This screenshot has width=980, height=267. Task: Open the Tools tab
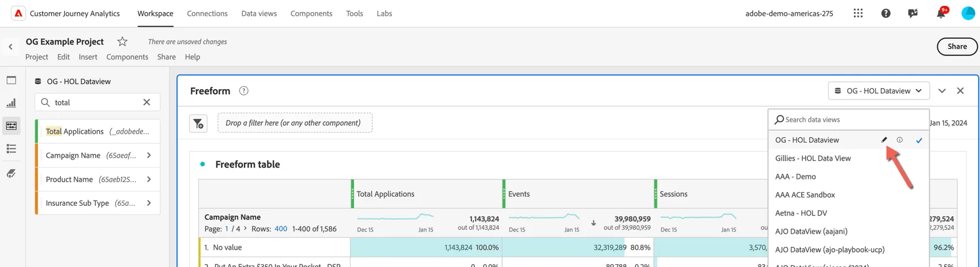pyautogui.click(x=355, y=13)
